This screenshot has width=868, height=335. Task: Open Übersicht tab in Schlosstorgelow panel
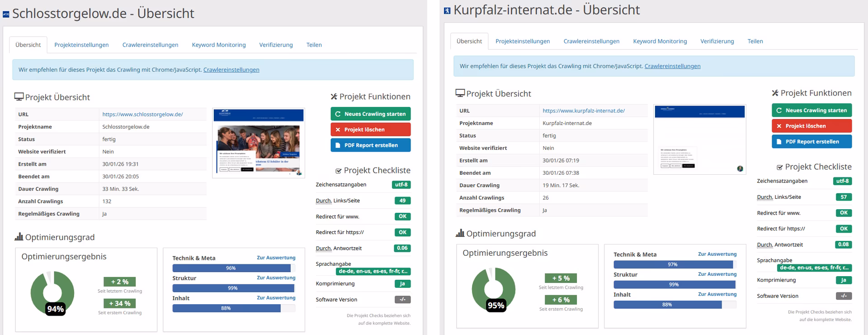[28, 45]
